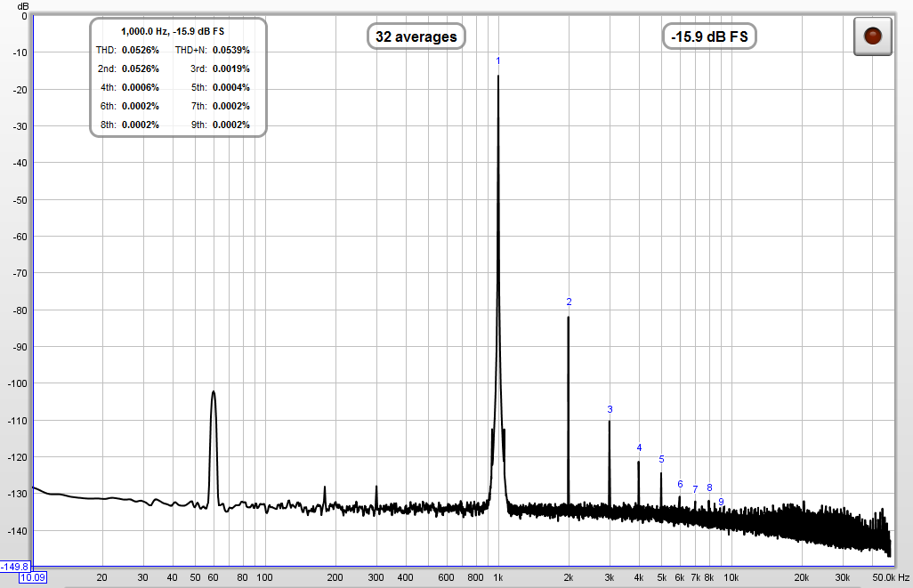This screenshot has width=913, height=588.
Task: Click harmonic marker 2 at 2k
Action: 569,302
